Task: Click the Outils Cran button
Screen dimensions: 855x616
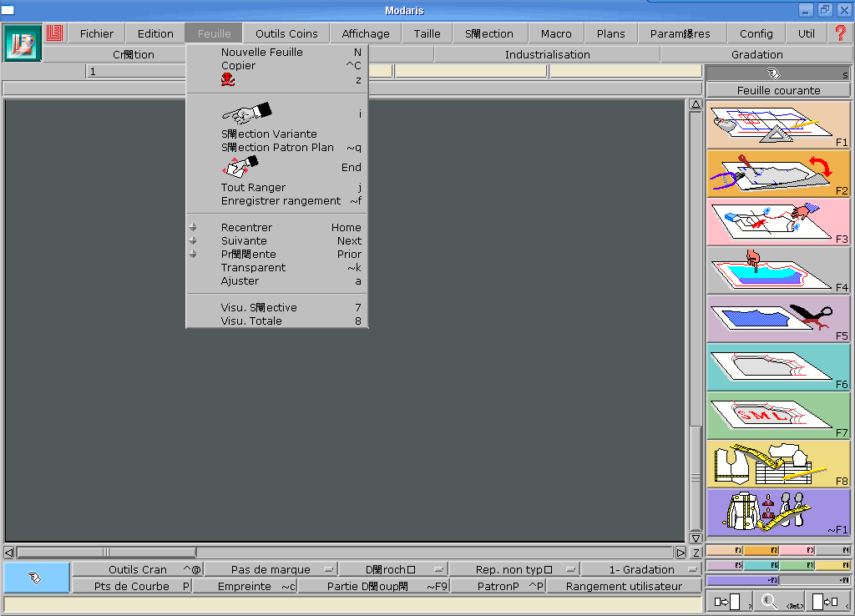Action: [138, 569]
